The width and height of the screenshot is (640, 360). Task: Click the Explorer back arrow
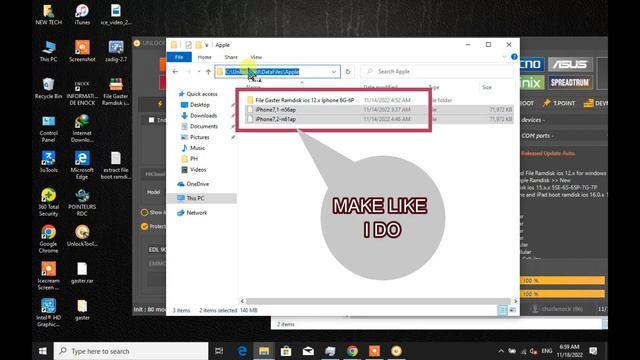[175, 71]
